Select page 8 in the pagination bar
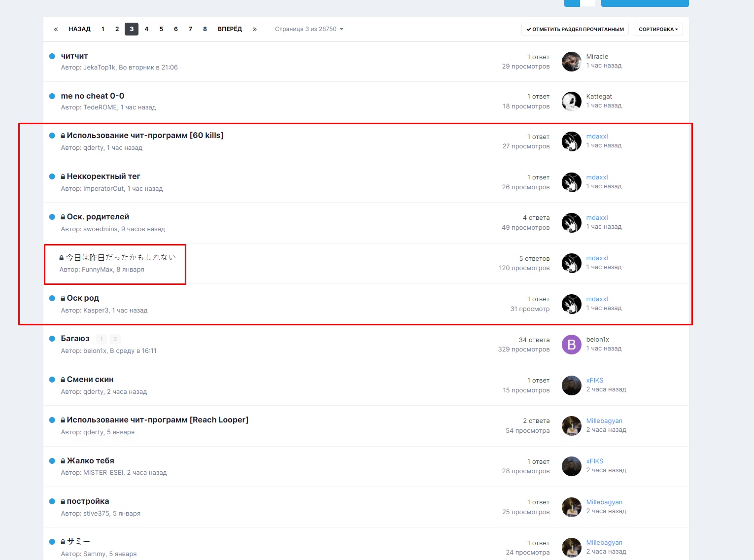 [205, 29]
